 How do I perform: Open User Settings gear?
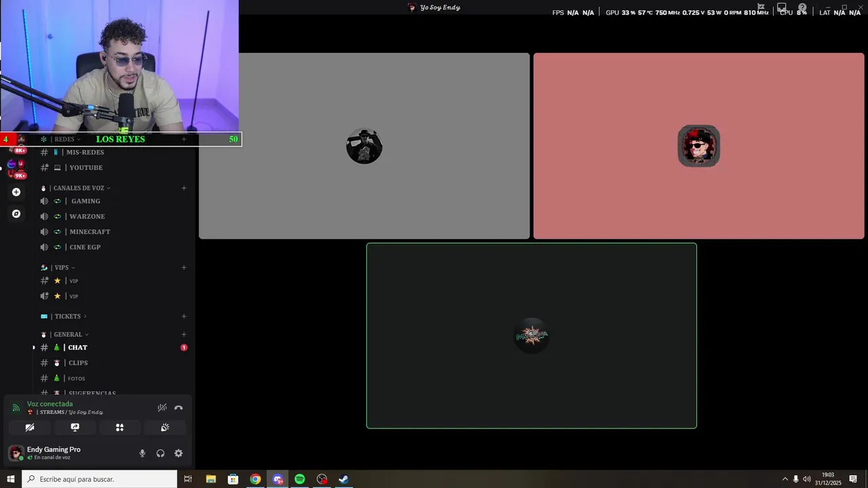178,453
